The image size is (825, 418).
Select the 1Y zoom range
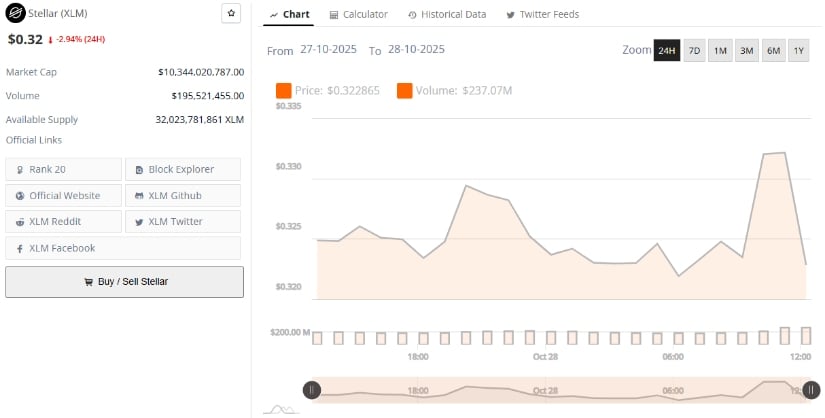[798, 51]
